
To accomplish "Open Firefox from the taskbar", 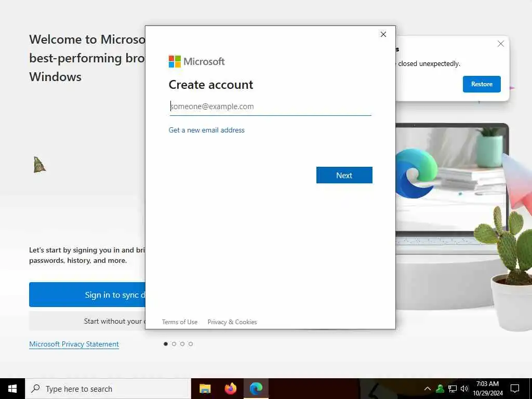I will pos(231,389).
